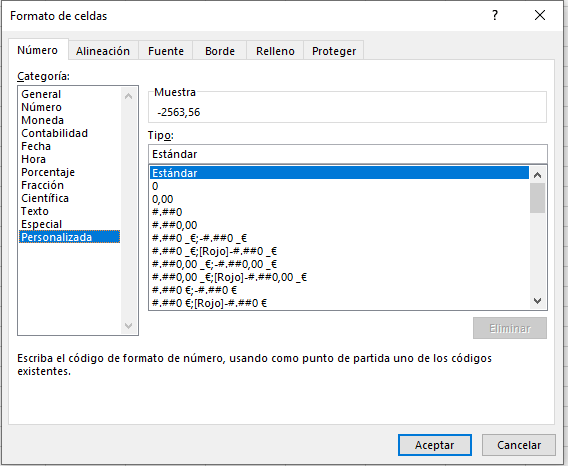Open the Borde tab

click(x=220, y=51)
